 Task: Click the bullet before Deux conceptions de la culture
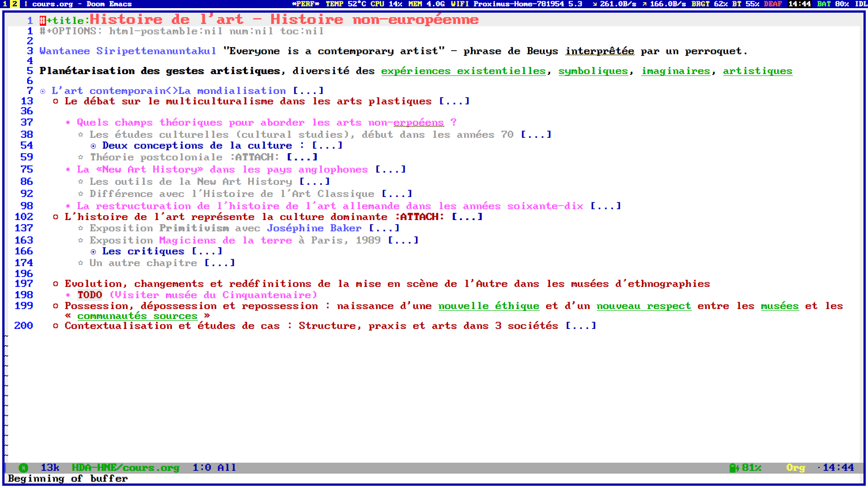[x=93, y=146]
